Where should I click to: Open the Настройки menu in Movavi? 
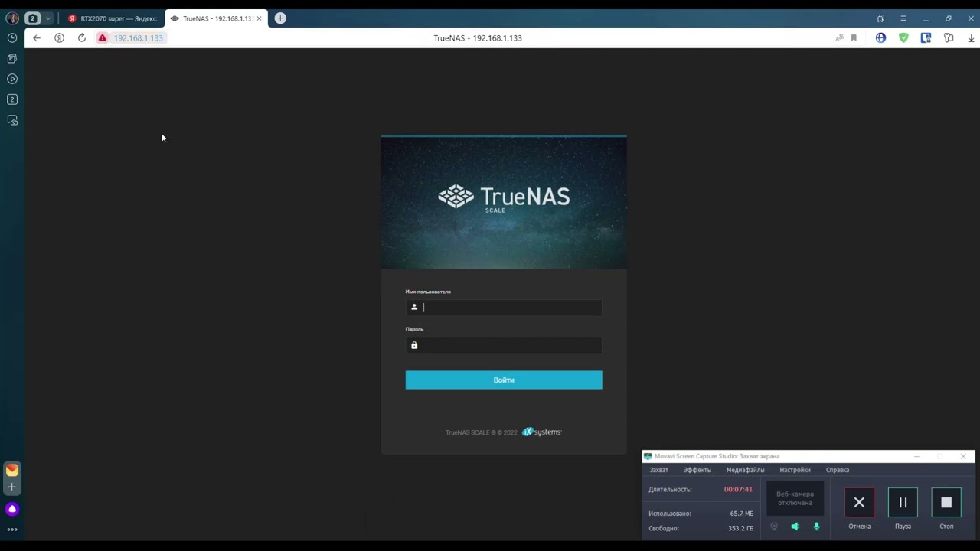(x=795, y=470)
